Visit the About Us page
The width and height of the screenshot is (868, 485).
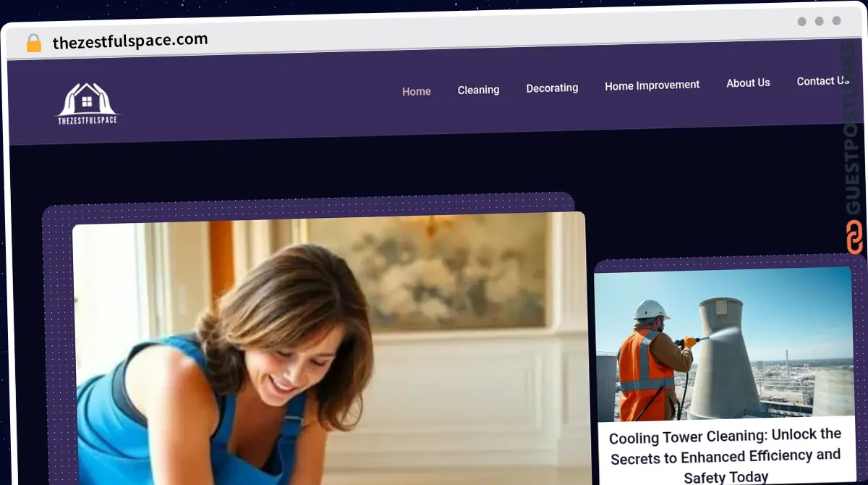coord(748,83)
